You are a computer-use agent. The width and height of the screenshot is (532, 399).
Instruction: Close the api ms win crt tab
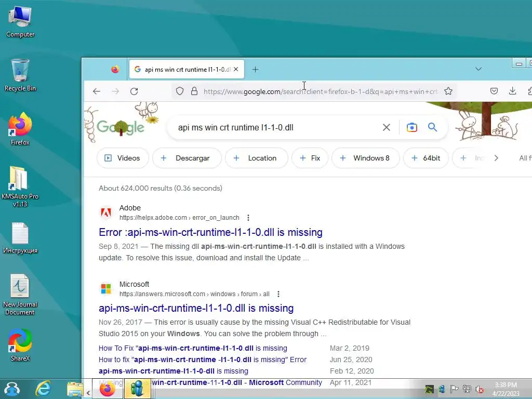[x=236, y=69]
